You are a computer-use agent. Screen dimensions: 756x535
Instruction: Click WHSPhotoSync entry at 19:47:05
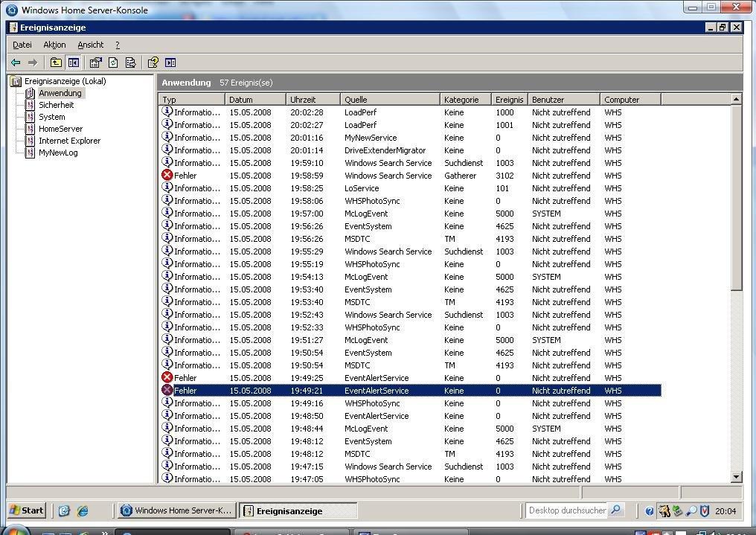[x=372, y=479]
